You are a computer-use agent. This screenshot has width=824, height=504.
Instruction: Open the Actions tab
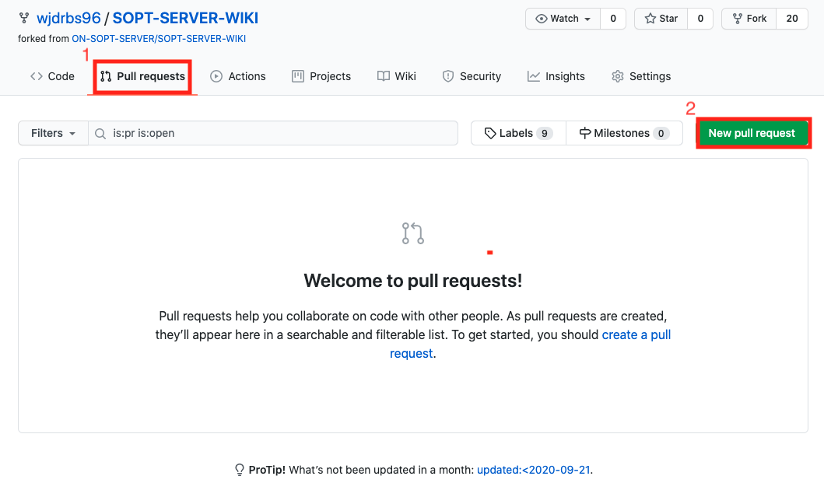238,76
